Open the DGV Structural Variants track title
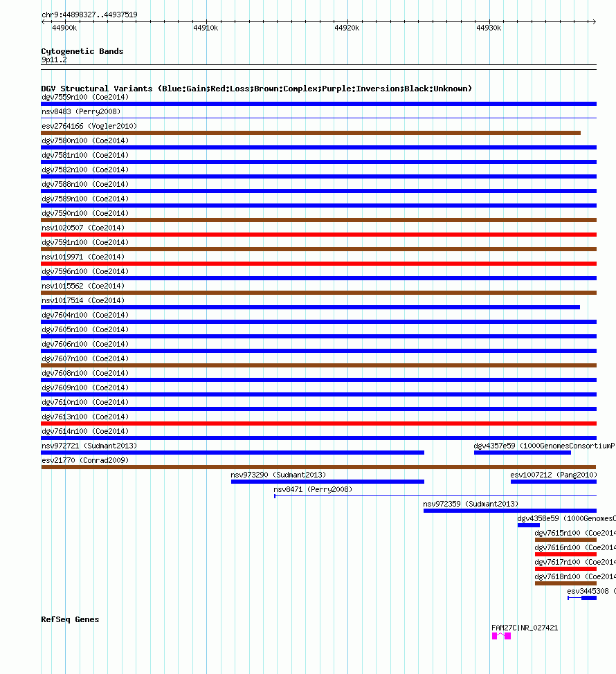The height and width of the screenshot is (674, 616). click(x=257, y=89)
